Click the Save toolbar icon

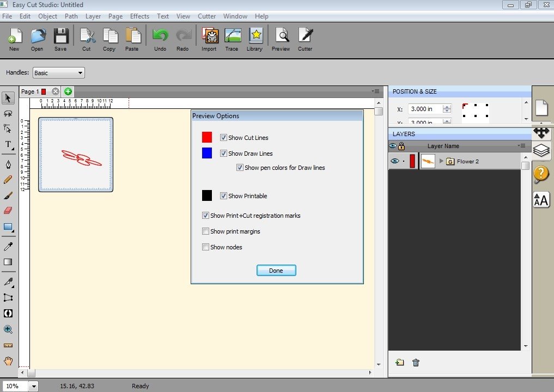pos(61,36)
